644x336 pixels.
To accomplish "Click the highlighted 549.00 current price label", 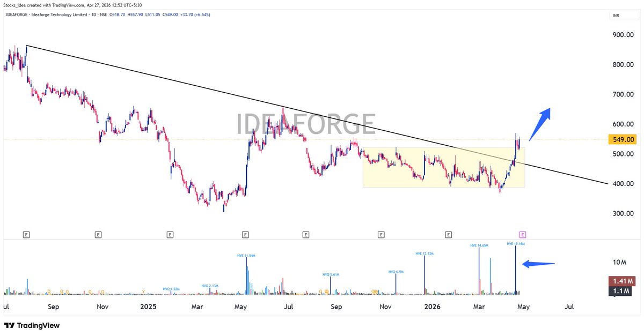I will pos(623,139).
